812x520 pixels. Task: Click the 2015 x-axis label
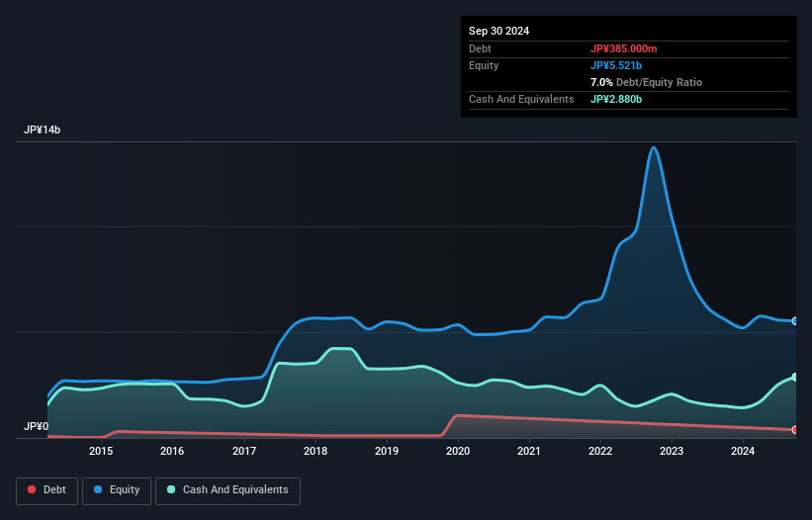(101, 451)
